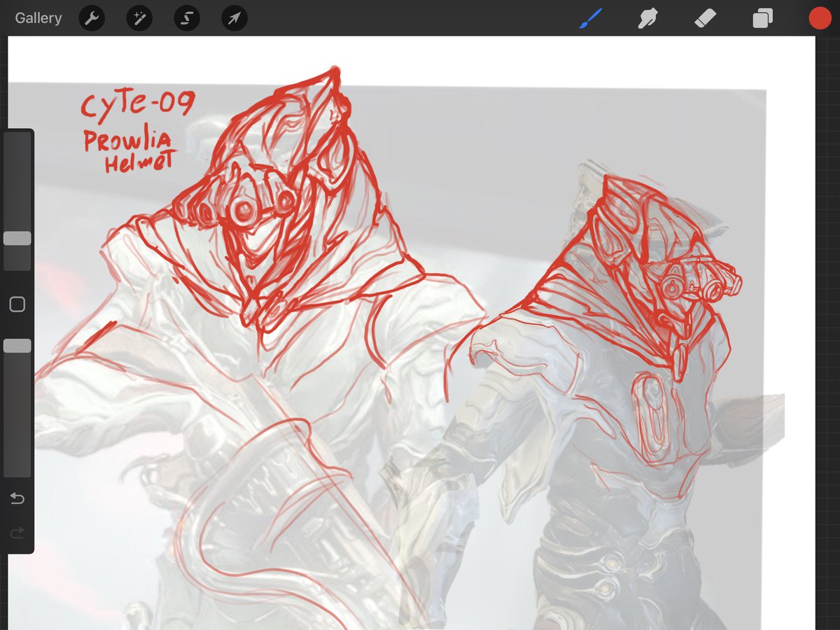The image size is (840, 630).
Task: Open the Adjustments magic wand menu
Action: [139, 17]
